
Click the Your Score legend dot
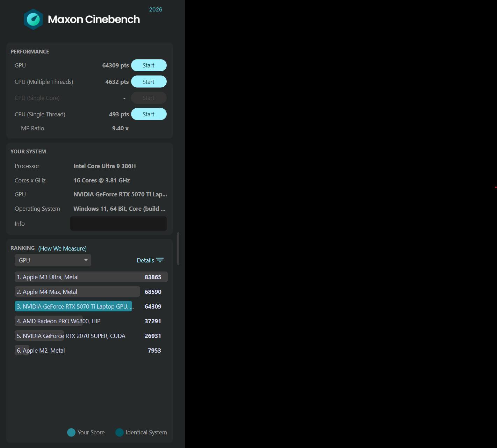[71, 433]
